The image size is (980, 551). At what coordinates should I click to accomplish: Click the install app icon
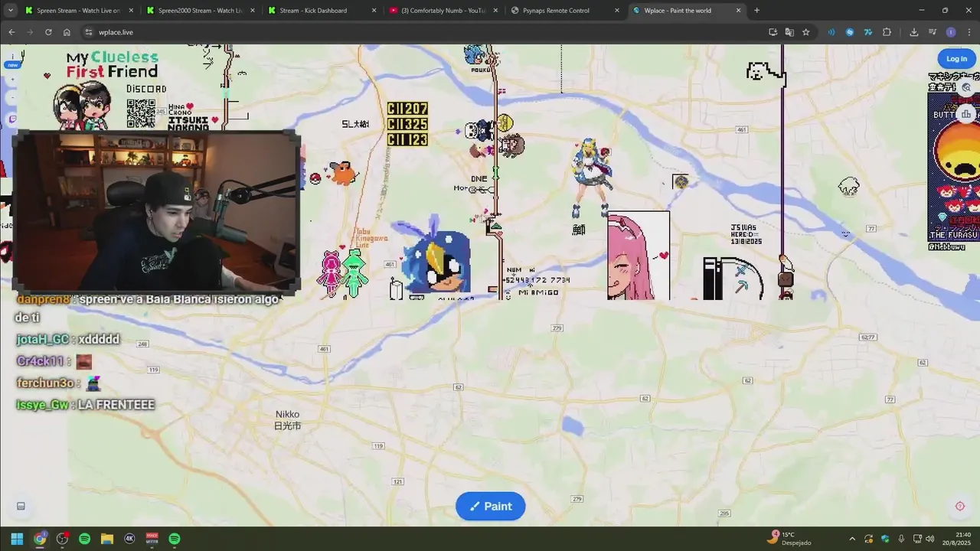click(773, 32)
